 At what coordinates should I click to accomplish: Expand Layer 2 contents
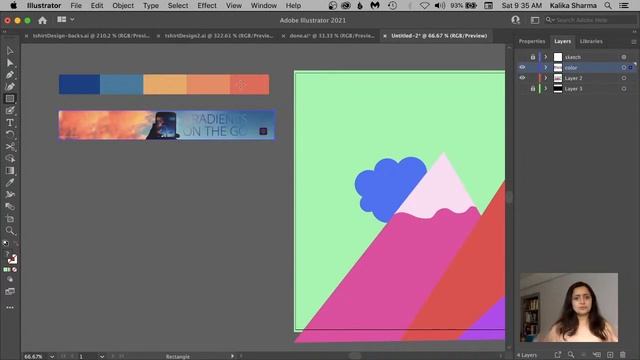tap(546, 78)
